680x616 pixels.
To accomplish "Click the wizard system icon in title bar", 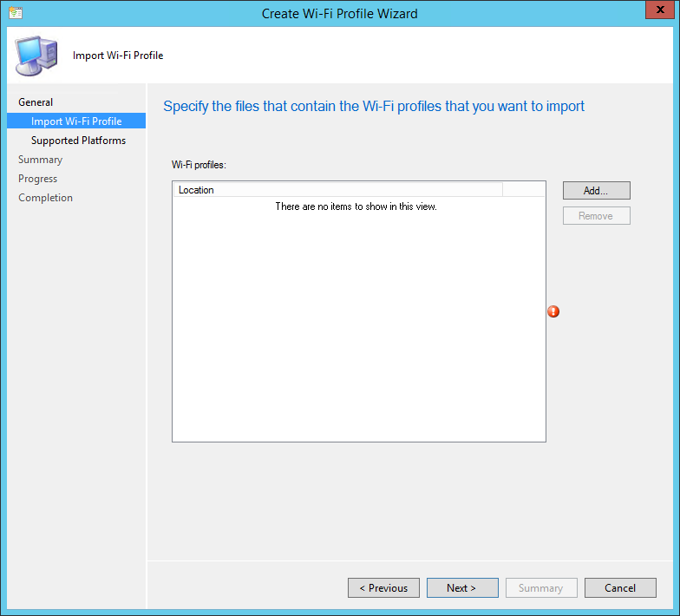I will coord(16,14).
